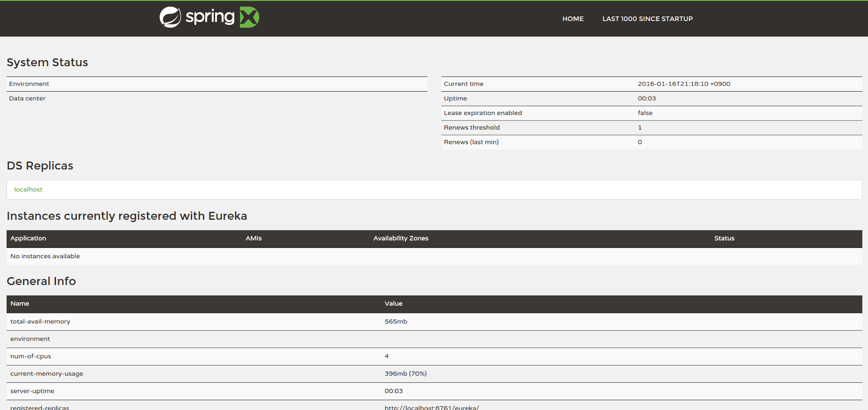Click the Spring logo in header
The height and width of the screenshot is (410, 868).
[x=209, y=17]
